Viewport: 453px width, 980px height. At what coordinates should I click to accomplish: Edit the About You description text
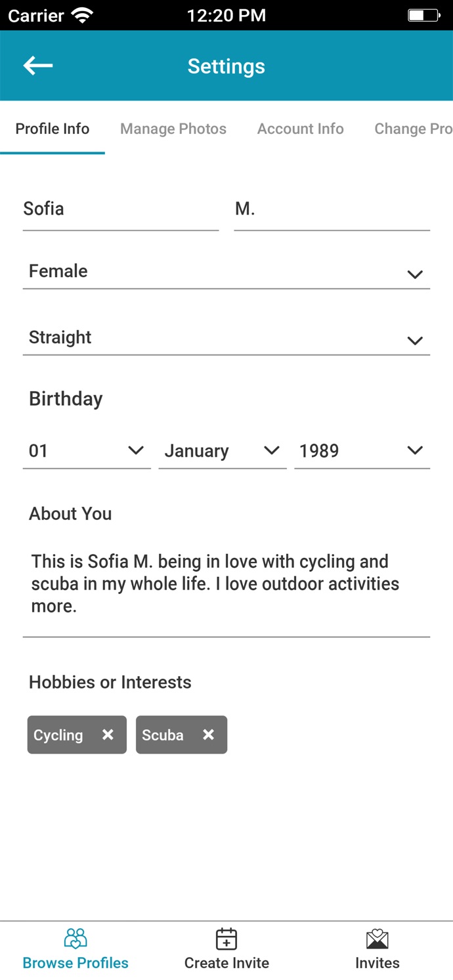click(x=226, y=584)
